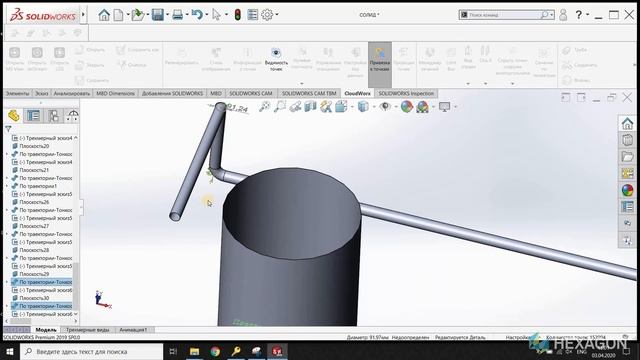
Task: Open the FeatureManager design tree tab
Action: click(13, 116)
